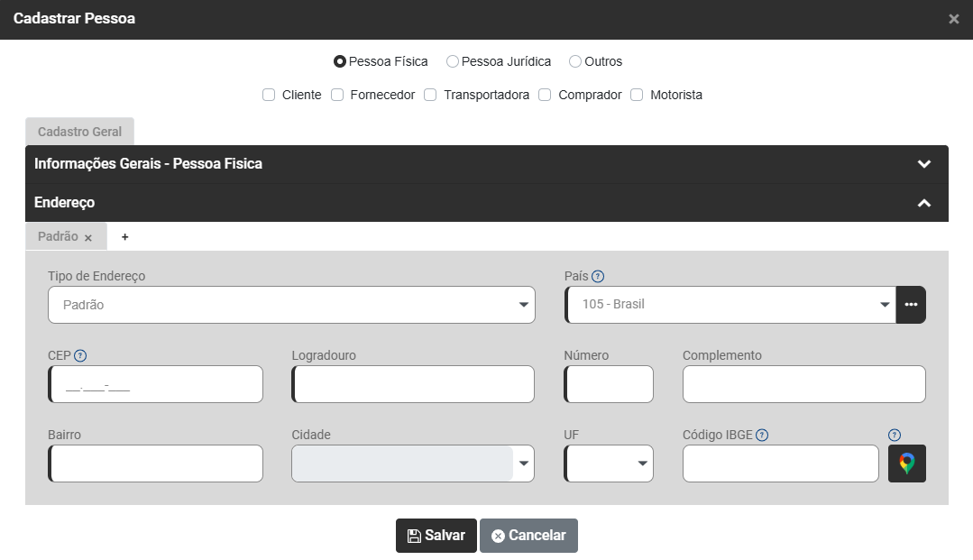973x560 pixels.
Task: Add a new address with the plus icon
Action: click(x=124, y=237)
